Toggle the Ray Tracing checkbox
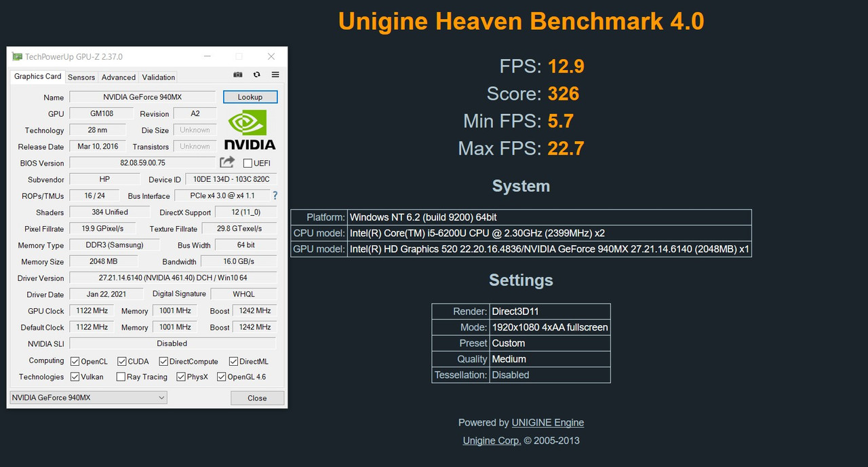 [x=121, y=377]
